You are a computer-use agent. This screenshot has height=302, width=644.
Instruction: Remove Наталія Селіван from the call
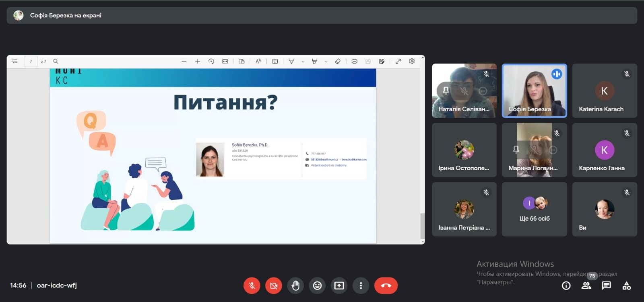click(x=483, y=91)
